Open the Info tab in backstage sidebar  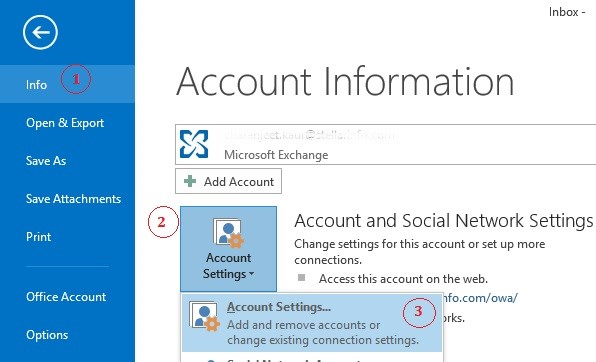(x=67, y=84)
